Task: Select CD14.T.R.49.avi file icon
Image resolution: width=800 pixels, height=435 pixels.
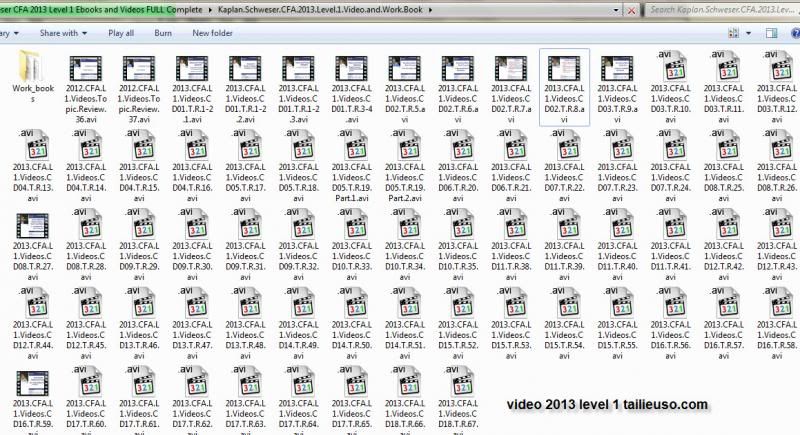Action: point(299,303)
